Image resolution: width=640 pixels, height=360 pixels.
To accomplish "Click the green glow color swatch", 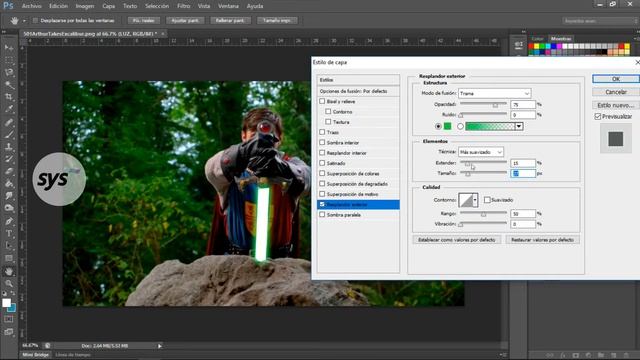I will (448, 127).
